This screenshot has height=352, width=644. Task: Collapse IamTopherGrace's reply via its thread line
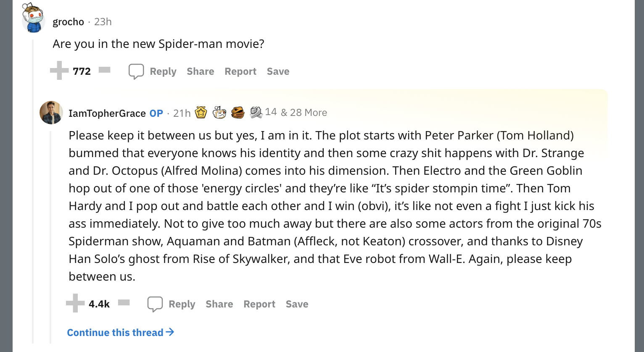51,235
